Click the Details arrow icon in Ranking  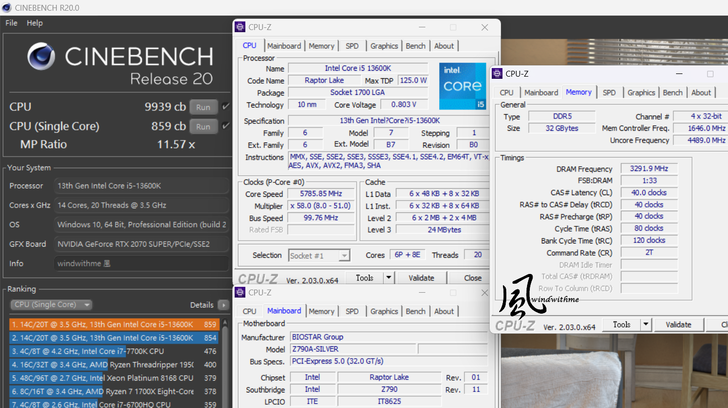[223, 305]
